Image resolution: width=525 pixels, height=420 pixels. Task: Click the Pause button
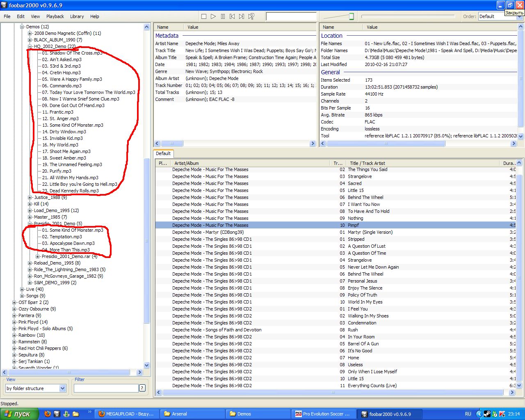tap(223, 16)
